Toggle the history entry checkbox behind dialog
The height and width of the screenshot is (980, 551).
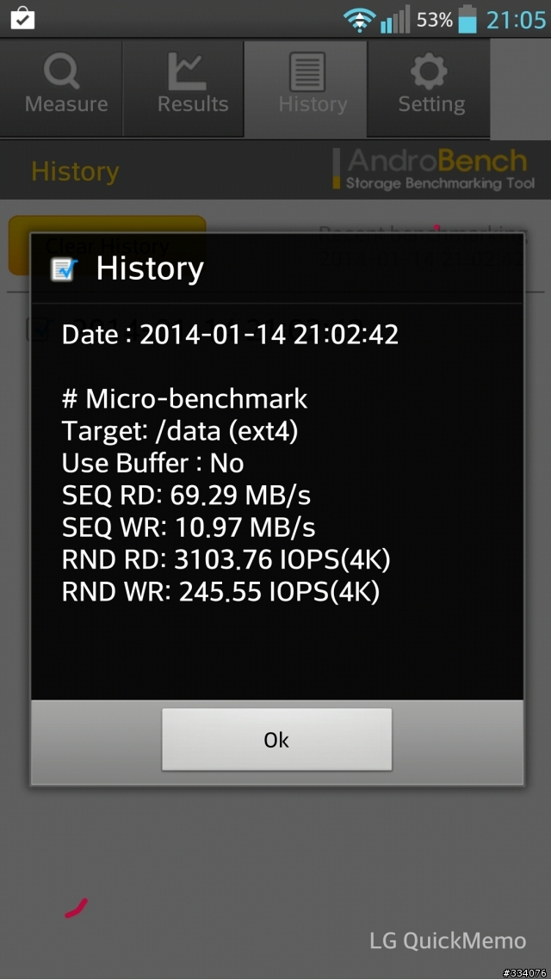pos(37,330)
